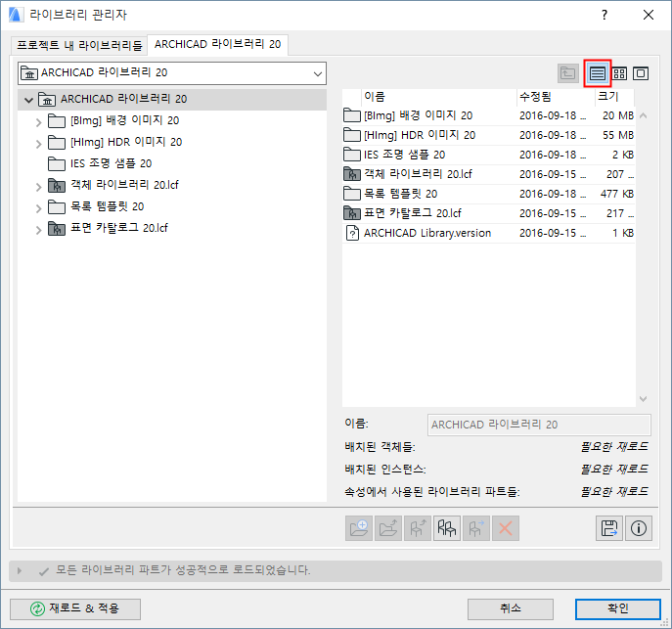Click 55 MB size cell

(x=618, y=135)
